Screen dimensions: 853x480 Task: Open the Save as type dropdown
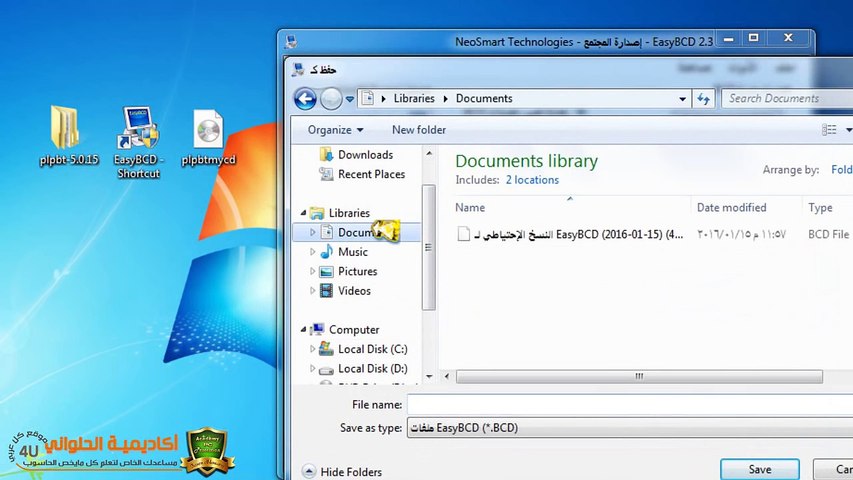click(x=630, y=428)
